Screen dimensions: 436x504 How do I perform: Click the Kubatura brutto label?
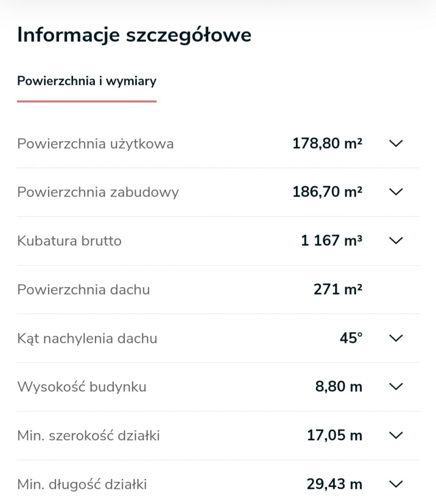click(69, 241)
